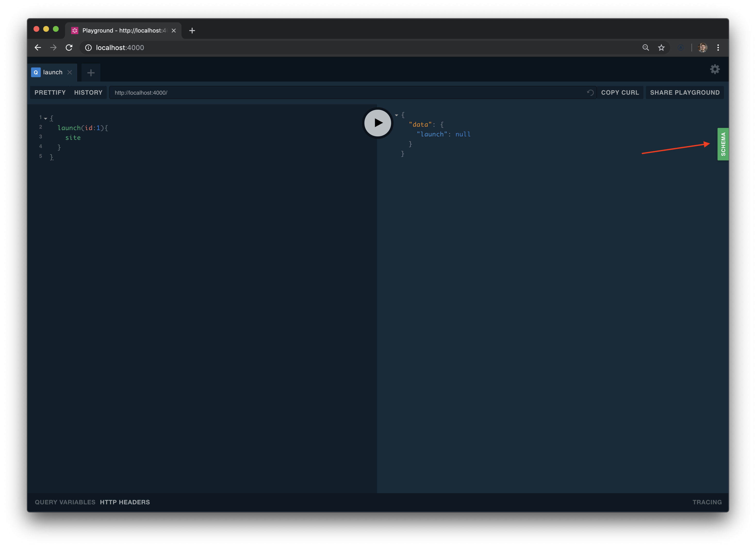Expand the QUERY VARIABLES pane

65,502
